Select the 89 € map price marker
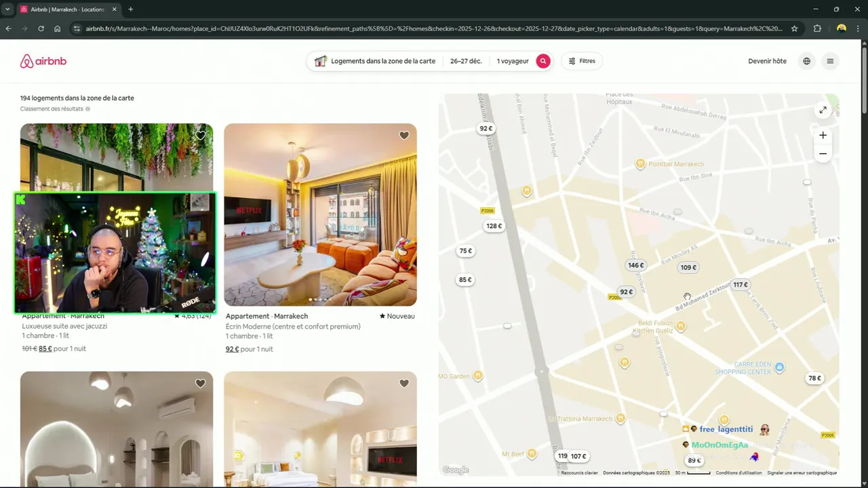This screenshot has width=868, height=488. [x=694, y=461]
